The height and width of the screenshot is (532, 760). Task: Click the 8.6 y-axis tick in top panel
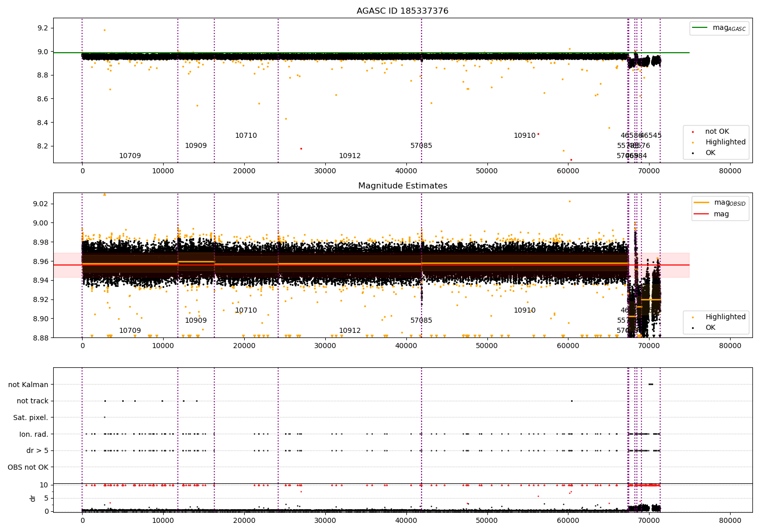click(43, 99)
